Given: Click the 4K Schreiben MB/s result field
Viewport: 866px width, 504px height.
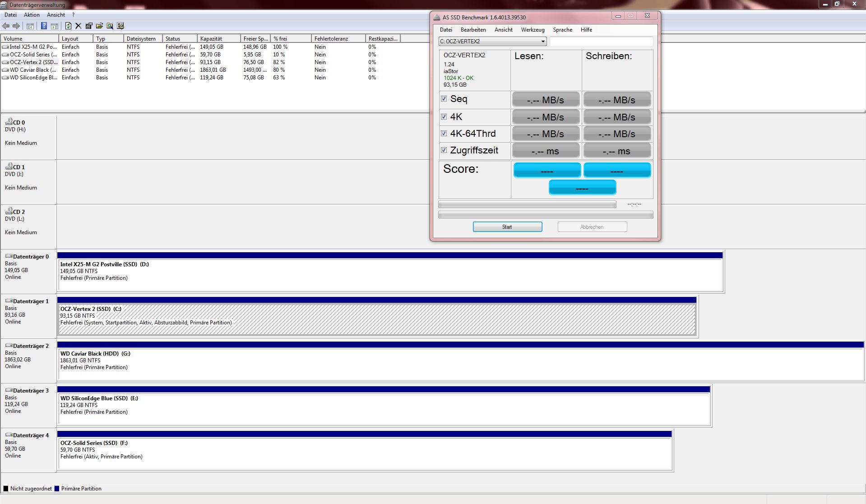Looking at the screenshot, I should 617,117.
